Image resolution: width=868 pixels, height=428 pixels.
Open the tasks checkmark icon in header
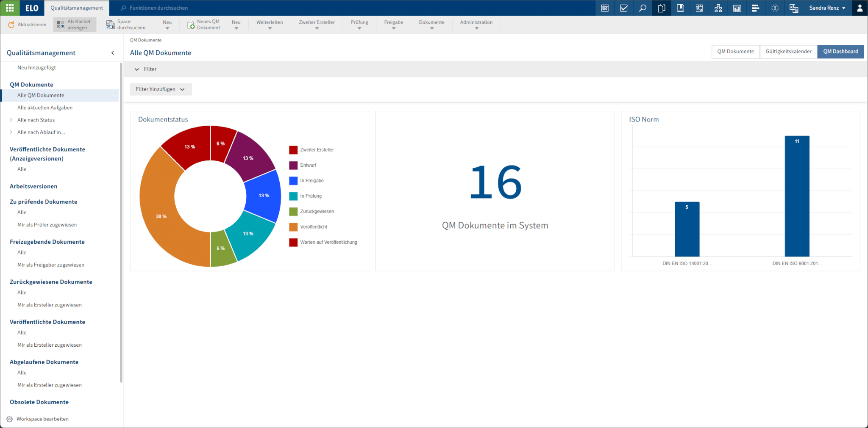point(623,8)
